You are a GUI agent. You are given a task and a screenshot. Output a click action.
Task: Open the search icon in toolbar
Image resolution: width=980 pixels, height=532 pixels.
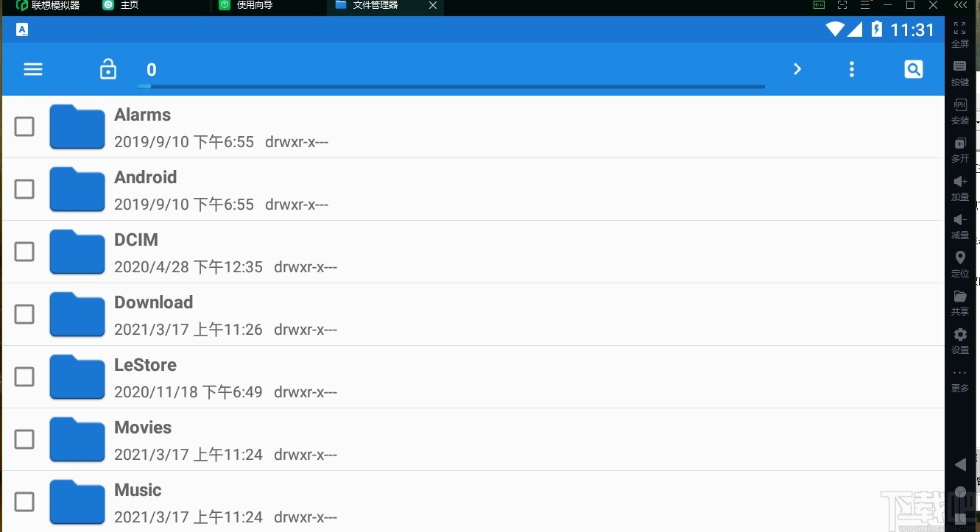[x=914, y=69]
